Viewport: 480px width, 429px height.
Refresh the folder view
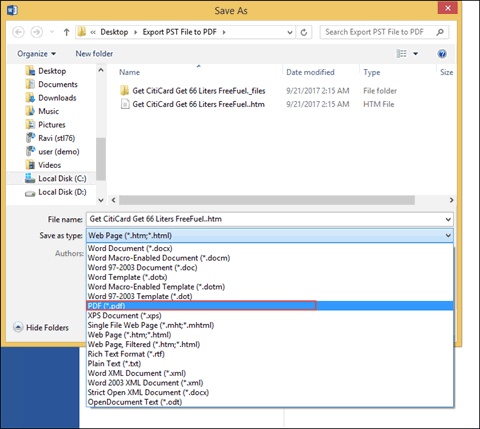click(304, 32)
